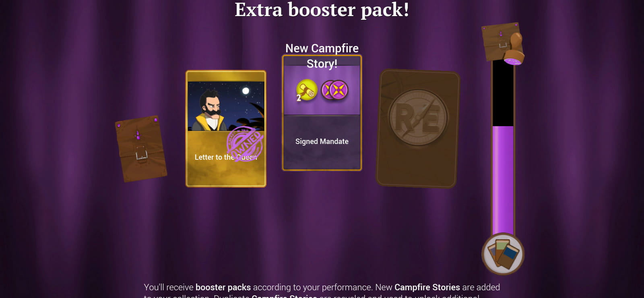Screen dimensions: 644x298
Task: Click the bold Campfire Stories text in description
Action: [x=427, y=287]
